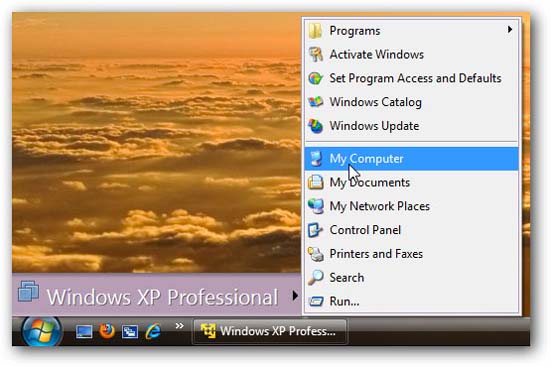This screenshot has height=366, width=550.
Task: Open Windows Catalog entry
Action: tap(411, 102)
